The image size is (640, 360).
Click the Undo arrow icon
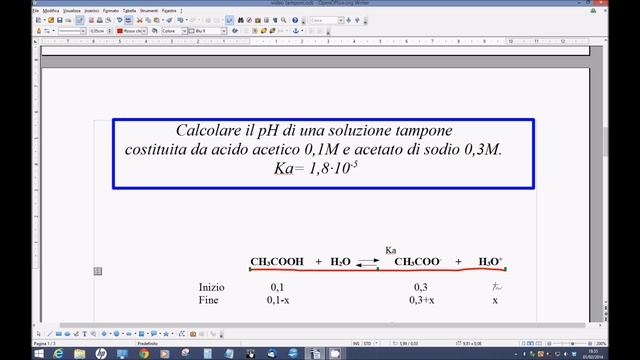click(x=180, y=20)
